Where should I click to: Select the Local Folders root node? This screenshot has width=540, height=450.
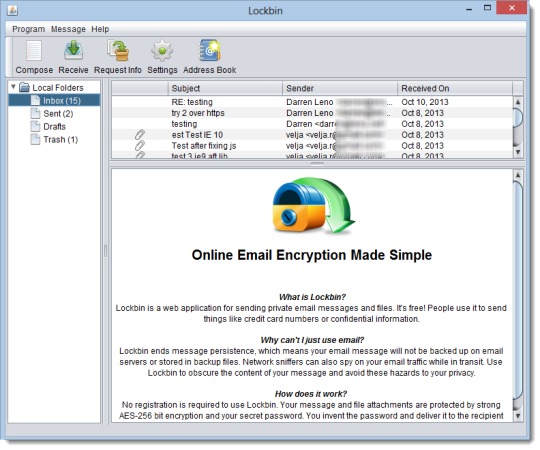pyautogui.click(x=58, y=88)
